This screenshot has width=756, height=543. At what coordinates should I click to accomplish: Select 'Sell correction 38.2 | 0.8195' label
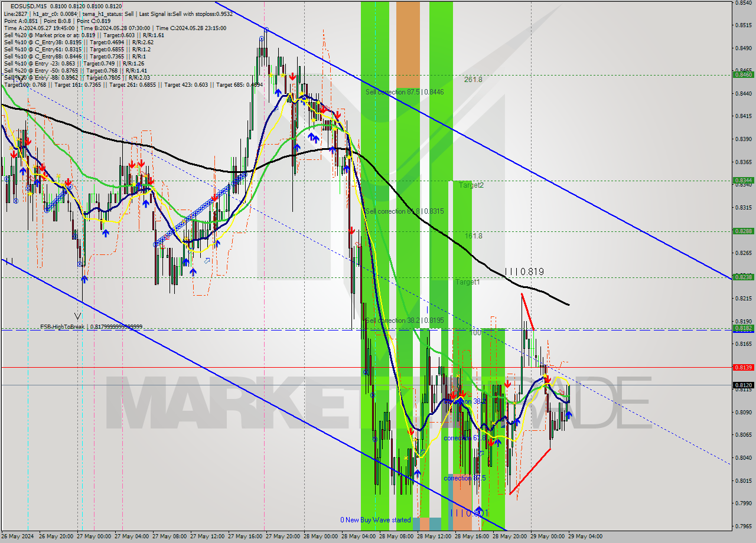pyautogui.click(x=405, y=320)
